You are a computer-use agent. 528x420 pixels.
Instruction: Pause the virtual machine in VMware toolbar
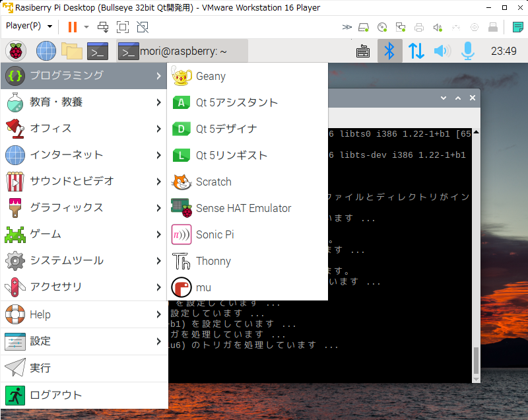click(x=73, y=27)
